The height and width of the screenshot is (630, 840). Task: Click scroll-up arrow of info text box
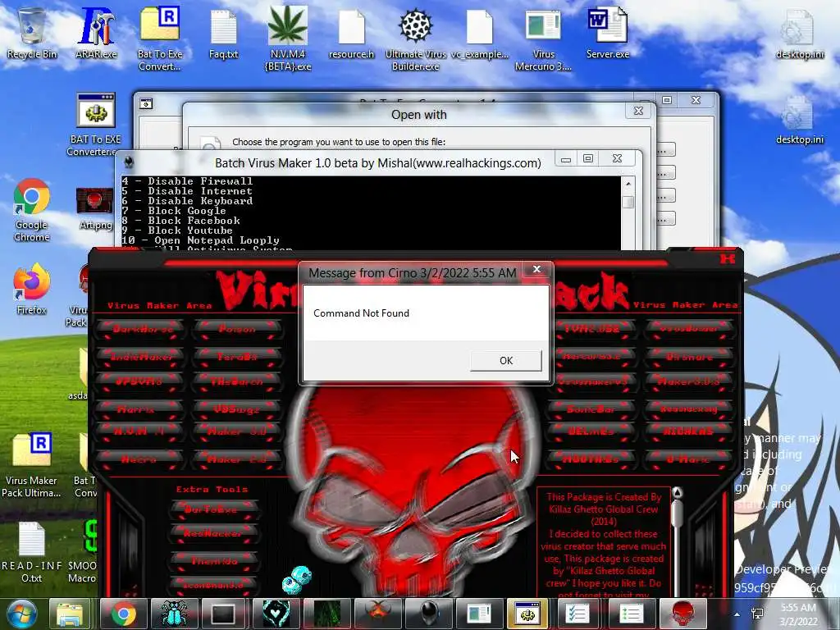677,492
